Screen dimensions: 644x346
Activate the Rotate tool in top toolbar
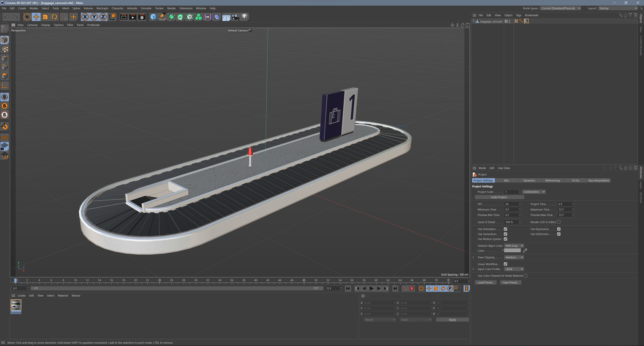(54, 17)
